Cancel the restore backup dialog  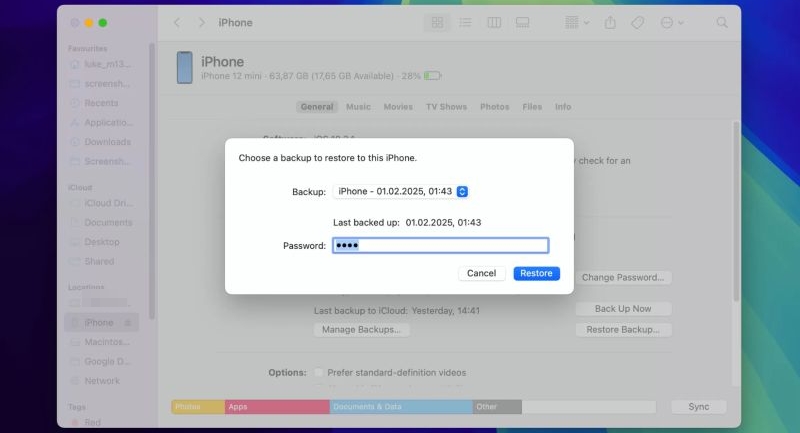point(481,273)
